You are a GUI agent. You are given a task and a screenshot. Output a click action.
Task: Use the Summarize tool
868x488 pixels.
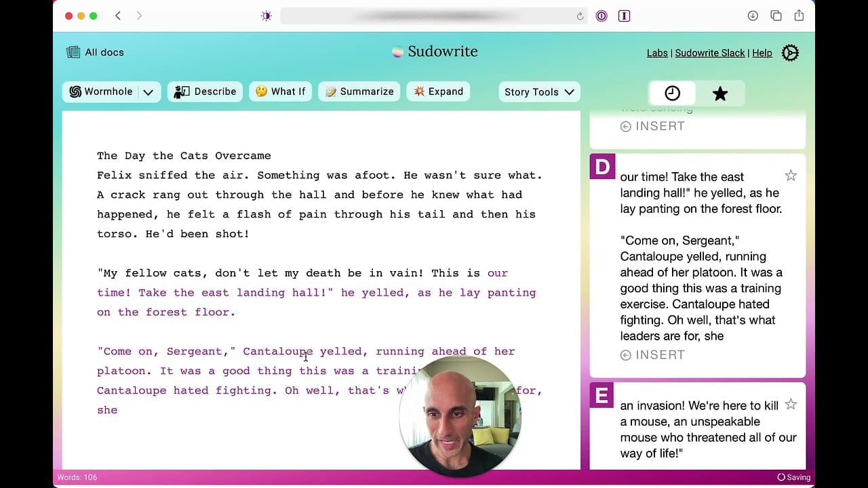[359, 92]
